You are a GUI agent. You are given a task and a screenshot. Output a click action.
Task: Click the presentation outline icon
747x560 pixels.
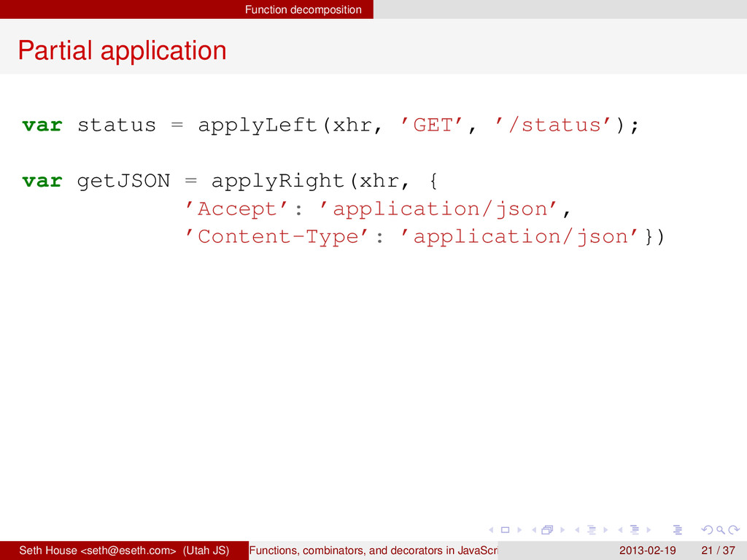pos(678,529)
